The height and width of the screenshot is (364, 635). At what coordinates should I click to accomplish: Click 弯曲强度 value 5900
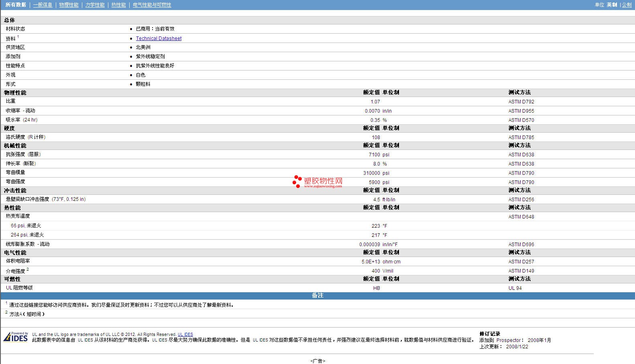point(374,182)
